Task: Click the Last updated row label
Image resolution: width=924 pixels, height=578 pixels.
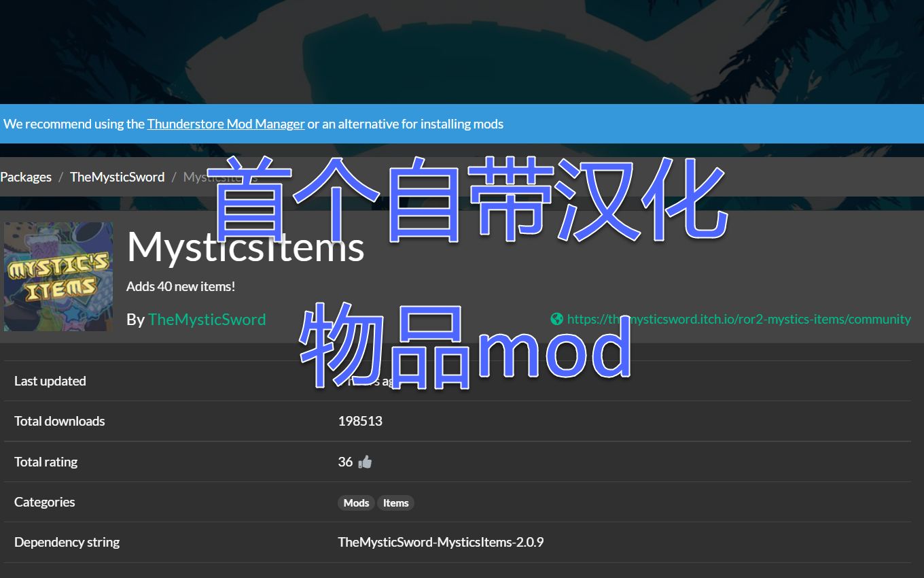Action: click(x=50, y=381)
